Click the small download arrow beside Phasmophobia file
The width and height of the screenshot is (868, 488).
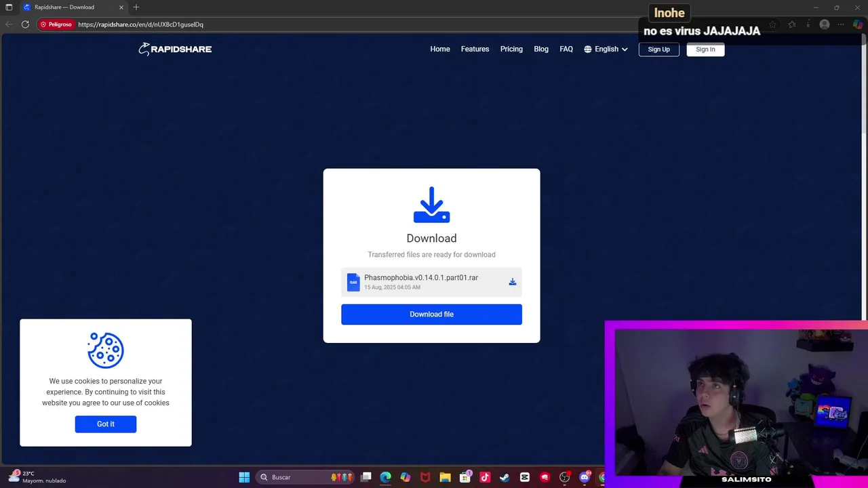(x=513, y=282)
